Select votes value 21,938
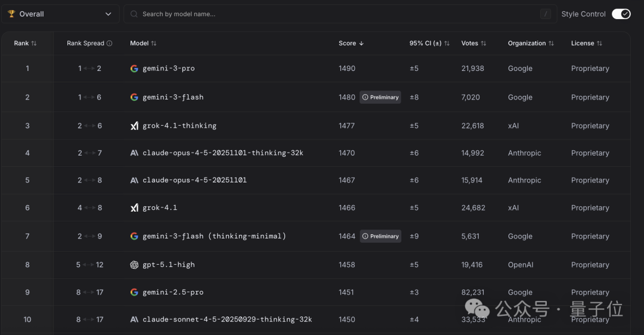 (x=473, y=69)
